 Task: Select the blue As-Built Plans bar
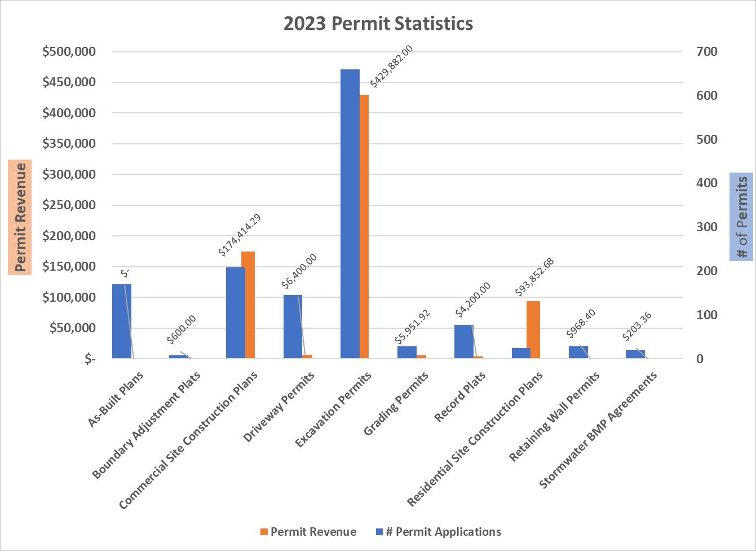click(x=122, y=321)
